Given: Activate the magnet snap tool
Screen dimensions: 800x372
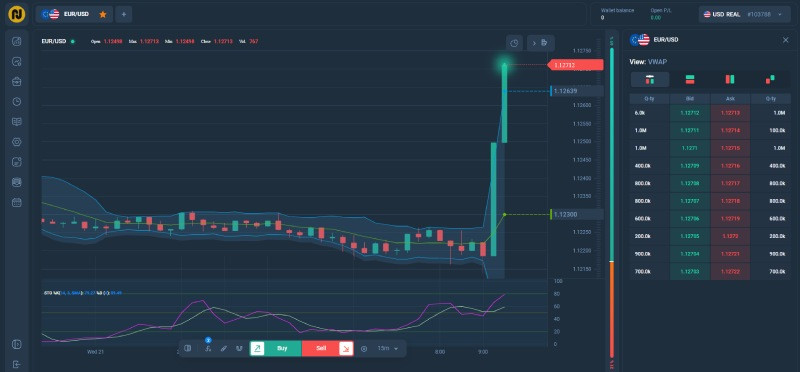Looking at the screenshot, I should coord(239,349).
